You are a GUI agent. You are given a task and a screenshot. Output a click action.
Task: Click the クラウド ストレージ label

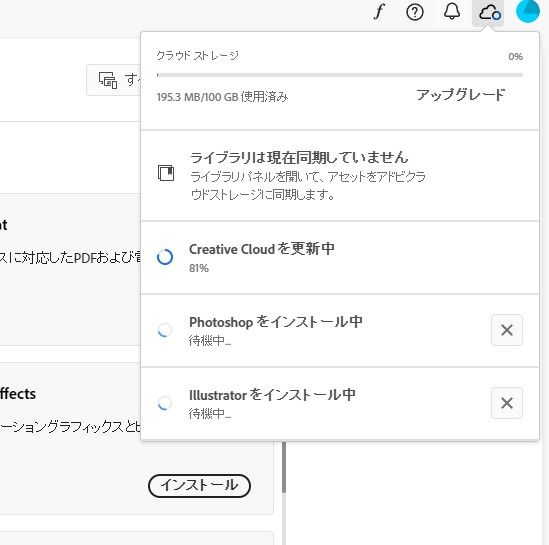pyautogui.click(x=198, y=56)
